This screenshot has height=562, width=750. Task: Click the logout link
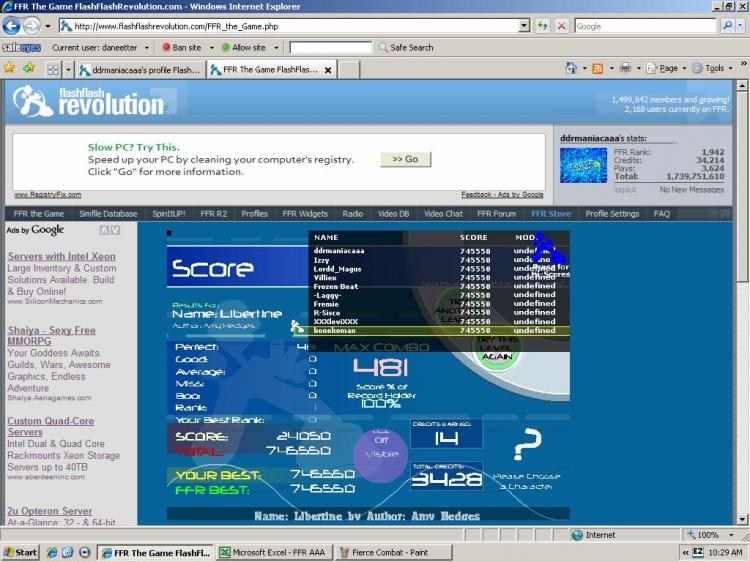(625, 189)
